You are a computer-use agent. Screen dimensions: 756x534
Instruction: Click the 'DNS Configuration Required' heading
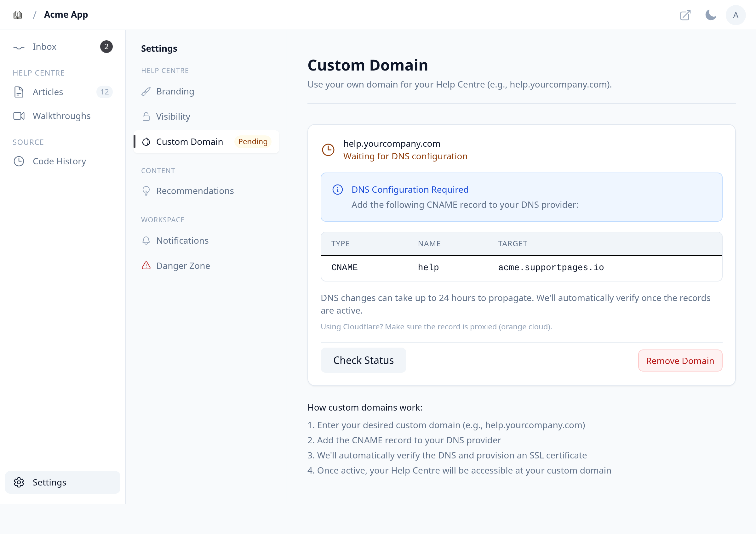410,190
